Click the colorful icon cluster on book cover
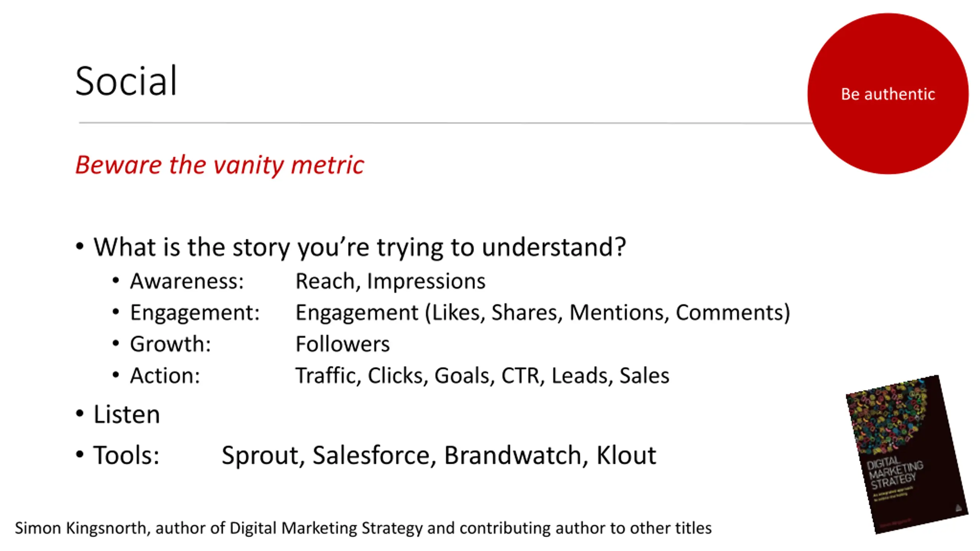This screenshot has width=980, height=551. point(888,417)
